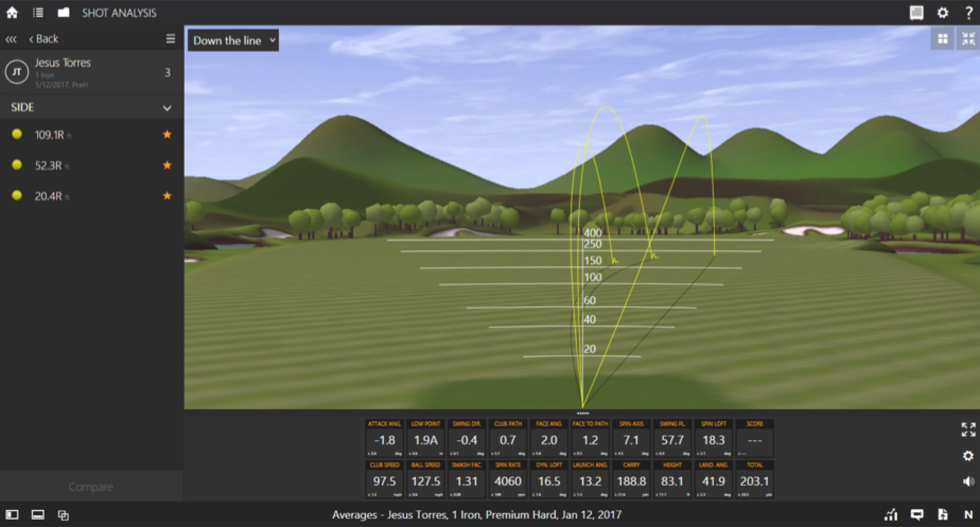The height and width of the screenshot is (527, 980).
Task: Switch to the grid layout view icon
Action: pyautogui.click(x=942, y=39)
